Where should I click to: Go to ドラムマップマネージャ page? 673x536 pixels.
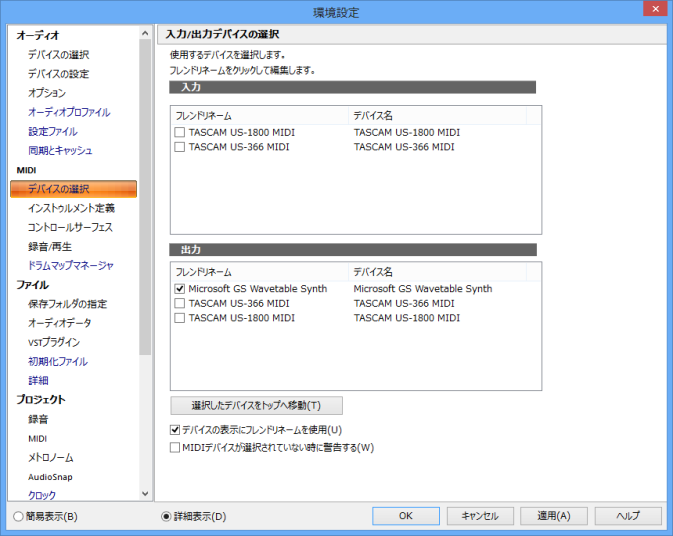click(x=71, y=266)
